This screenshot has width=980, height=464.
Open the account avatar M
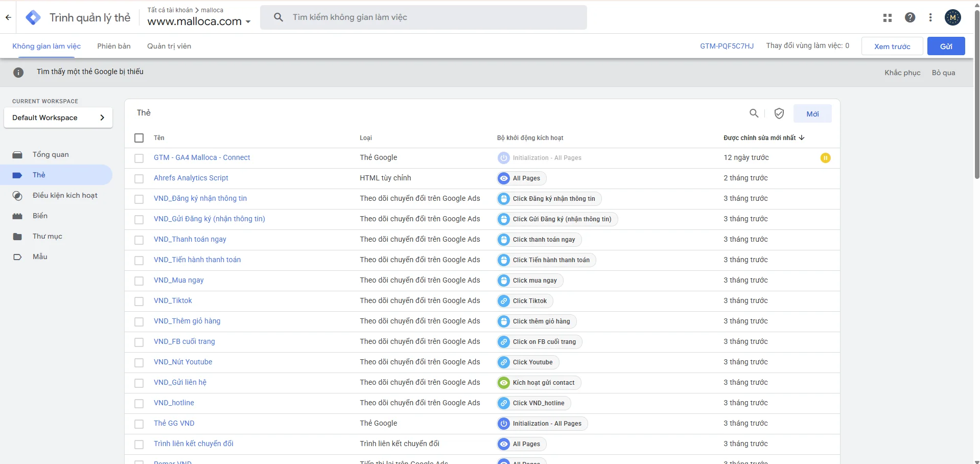pyautogui.click(x=953, y=18)
